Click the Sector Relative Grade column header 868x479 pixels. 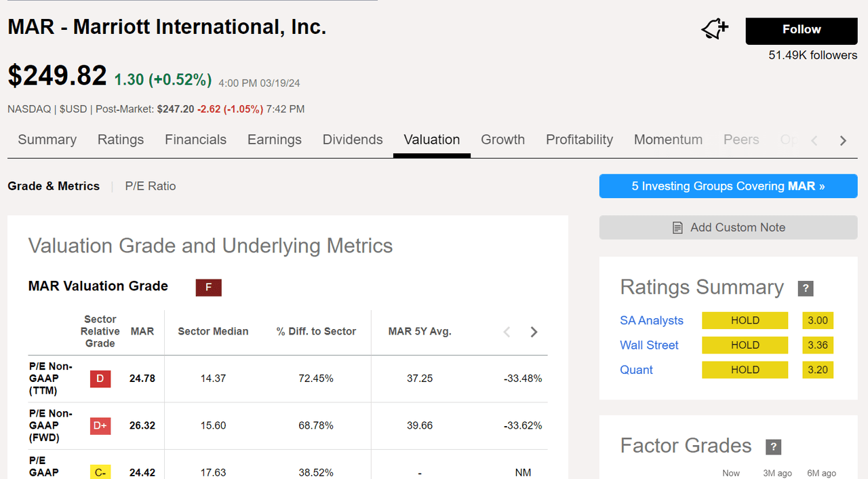100,331
